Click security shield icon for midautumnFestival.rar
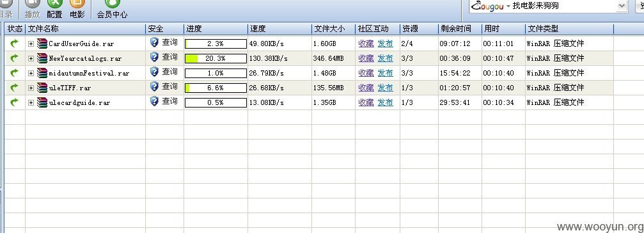This screenshot has height=233, width=644. (x=154, y=72)
